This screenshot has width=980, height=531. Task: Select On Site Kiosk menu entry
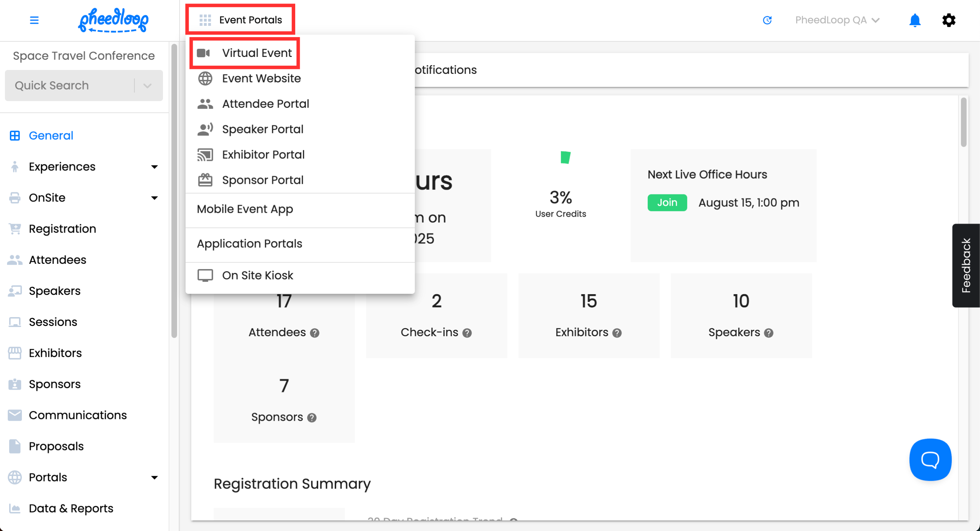click(300, 275)
